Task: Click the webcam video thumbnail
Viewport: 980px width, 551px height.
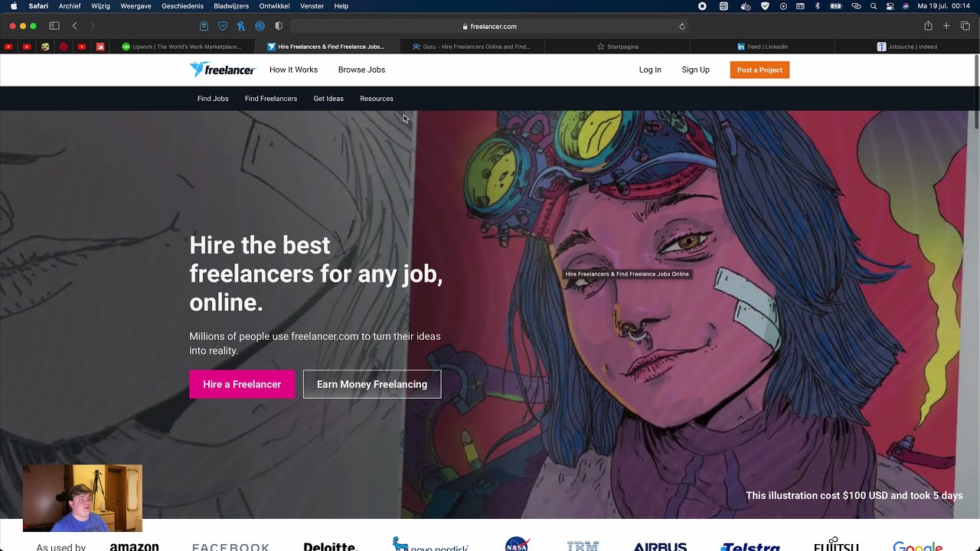Action: 83,498
